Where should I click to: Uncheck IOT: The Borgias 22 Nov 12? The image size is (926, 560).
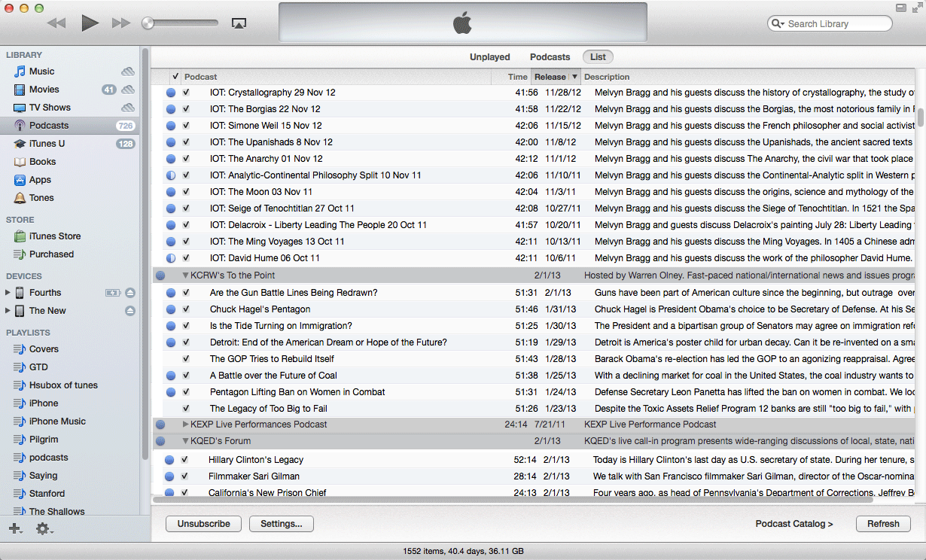coord(186,109)
